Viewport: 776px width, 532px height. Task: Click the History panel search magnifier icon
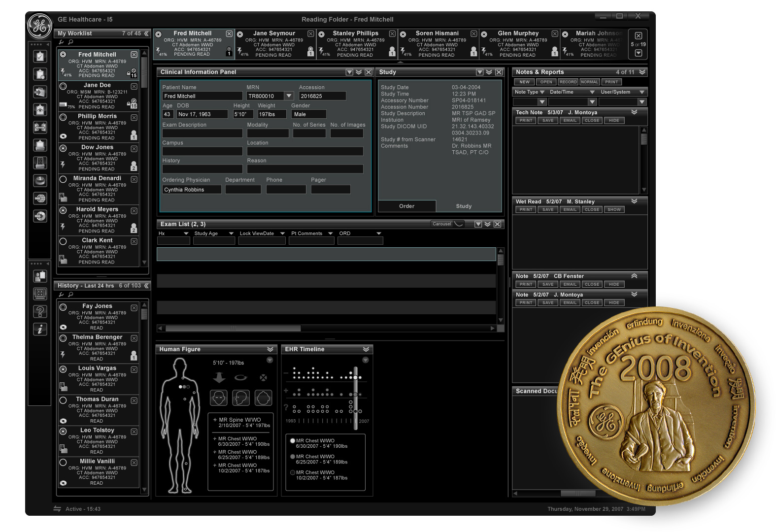tap(70, 295)
